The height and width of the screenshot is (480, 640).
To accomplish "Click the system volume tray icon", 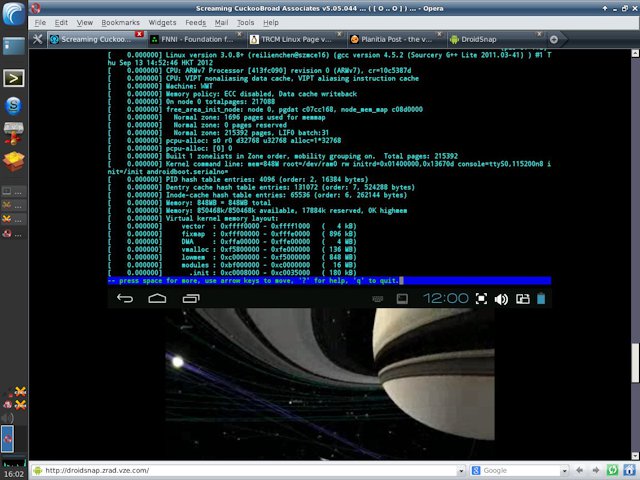I will 7,418.
